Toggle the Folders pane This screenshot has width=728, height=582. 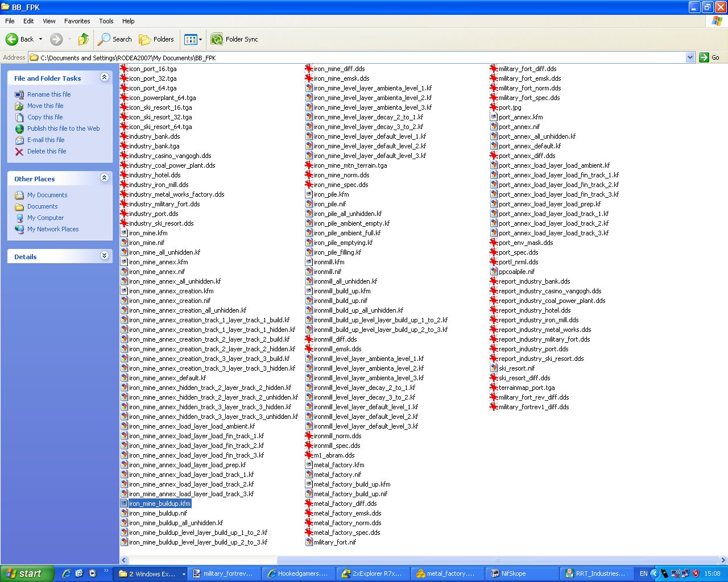tap(156, 39)
